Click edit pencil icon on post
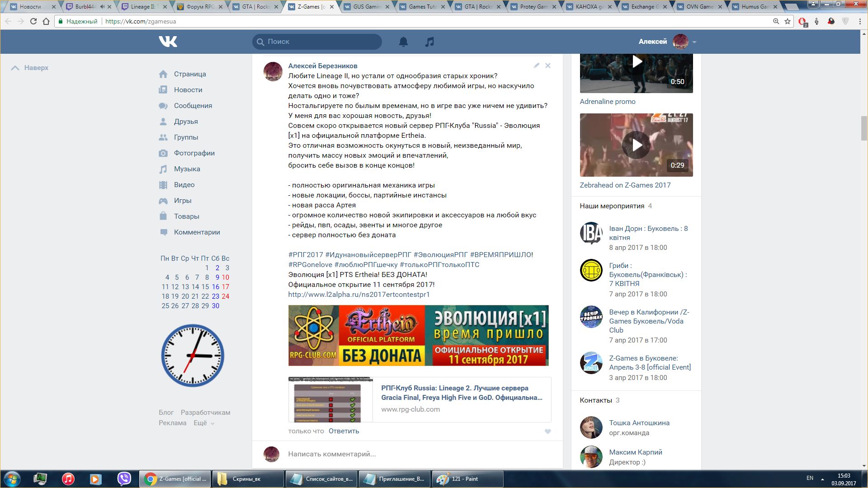The height and width of the screenshot is (488, 868). tap(536, 66)
